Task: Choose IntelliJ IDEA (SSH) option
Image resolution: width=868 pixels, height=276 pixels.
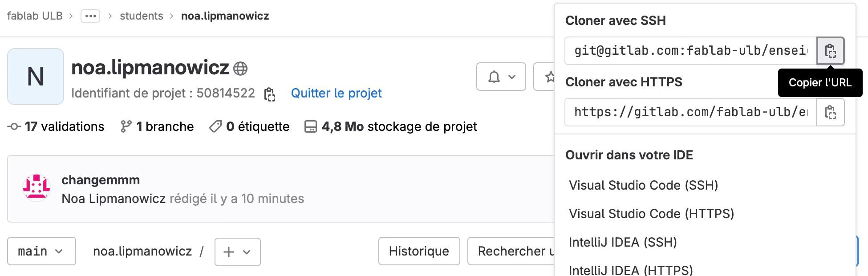Action: [623, 242]
